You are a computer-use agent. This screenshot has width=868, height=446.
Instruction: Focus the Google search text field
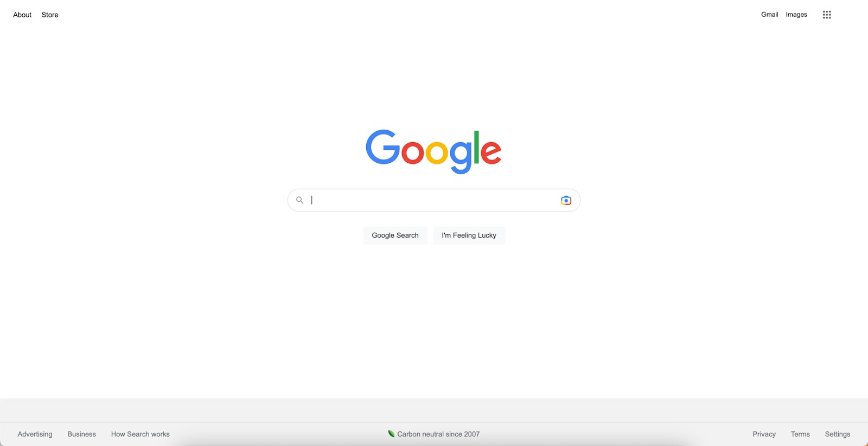click(x=434, y=200)
